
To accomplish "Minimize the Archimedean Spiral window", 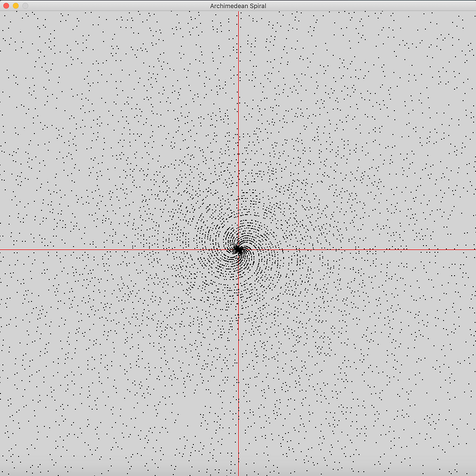I will coord(16,6).
